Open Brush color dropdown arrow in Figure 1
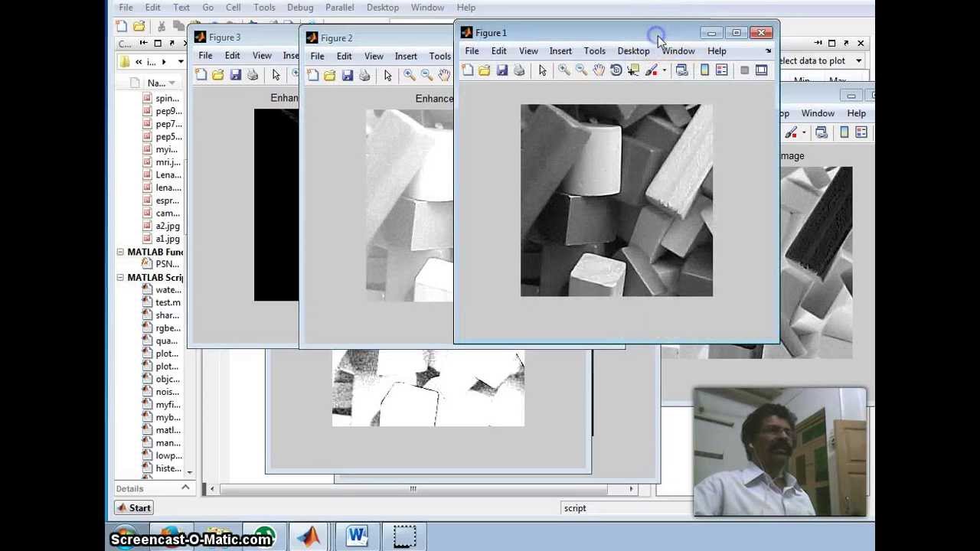 coord(664,70)
